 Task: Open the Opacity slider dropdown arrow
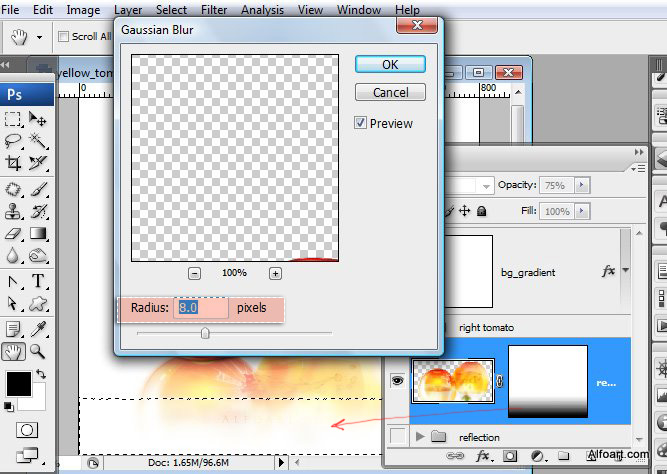[581, 185]
